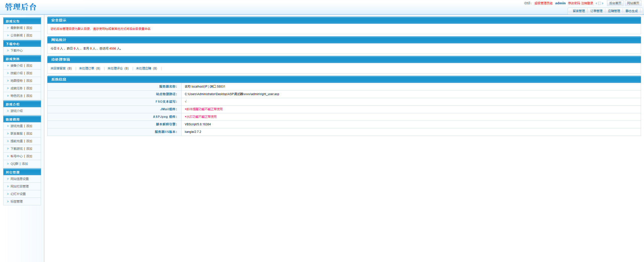Click the admin username
The height and width of the screenshot is (262, 644).
(560, 3)
